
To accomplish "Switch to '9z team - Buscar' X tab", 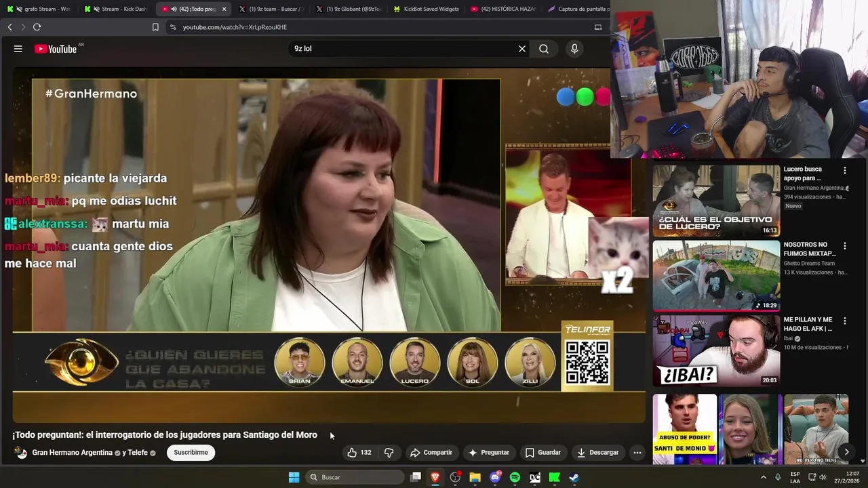I will click(x=271, y=9).
